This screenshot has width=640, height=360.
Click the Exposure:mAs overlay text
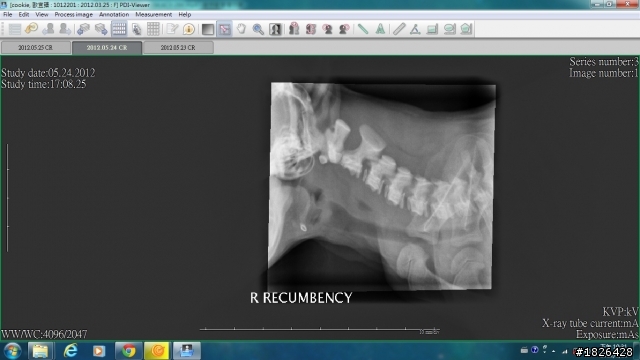[x=607, y=335]
